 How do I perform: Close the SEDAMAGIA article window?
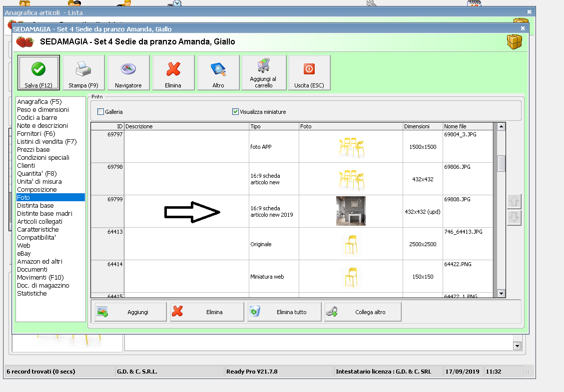coord(523,28)
